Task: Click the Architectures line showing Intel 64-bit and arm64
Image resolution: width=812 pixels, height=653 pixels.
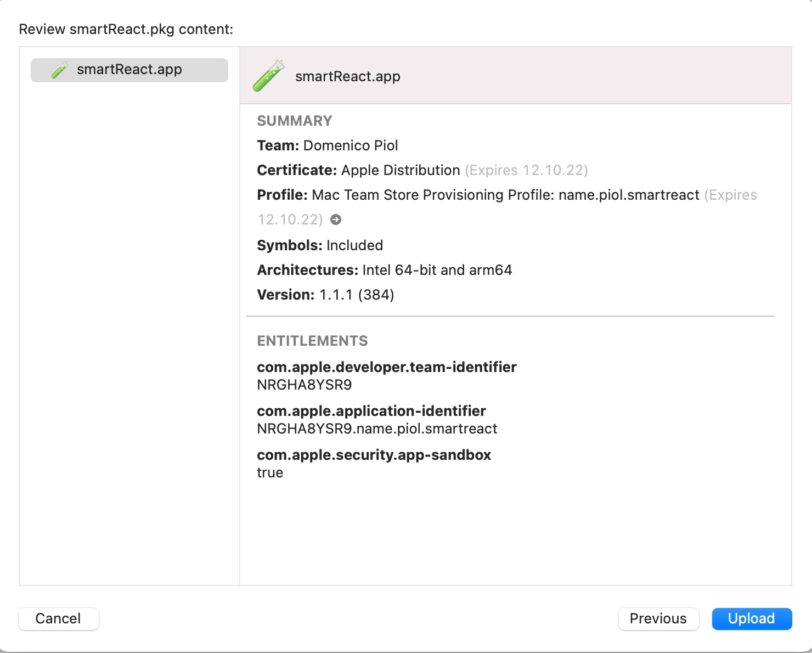Action: tap(384, 270)
